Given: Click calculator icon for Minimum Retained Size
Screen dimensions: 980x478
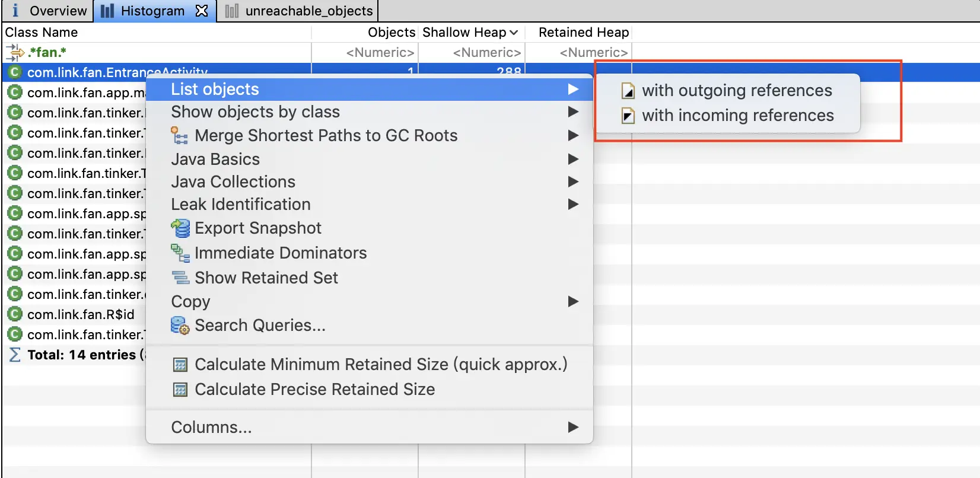Looking at the screenshot, I should (x=180, y=365).
